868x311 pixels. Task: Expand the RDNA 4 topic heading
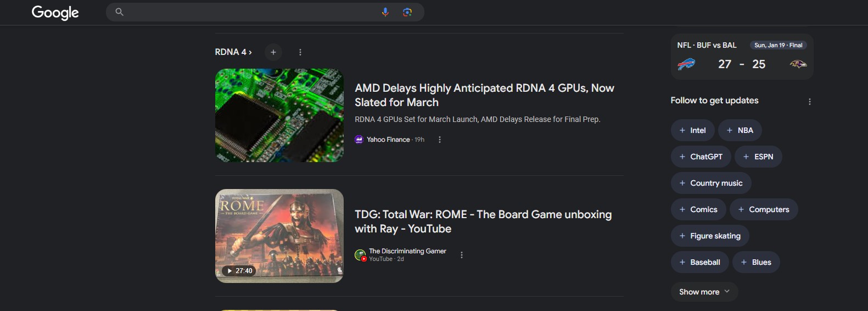[x=233, y=52]
